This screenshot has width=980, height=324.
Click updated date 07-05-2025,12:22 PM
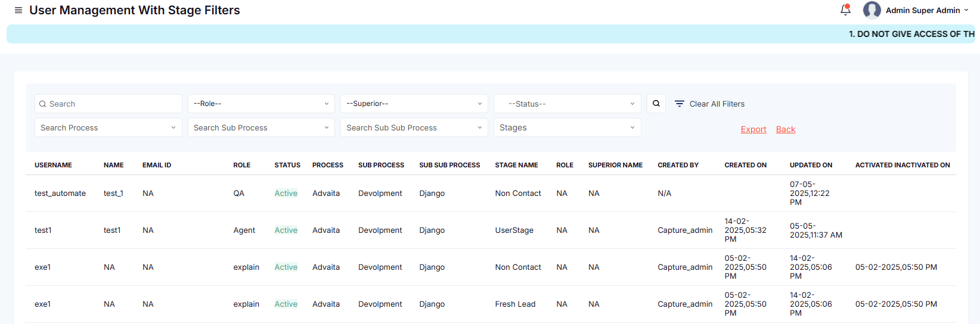(810, 194)
